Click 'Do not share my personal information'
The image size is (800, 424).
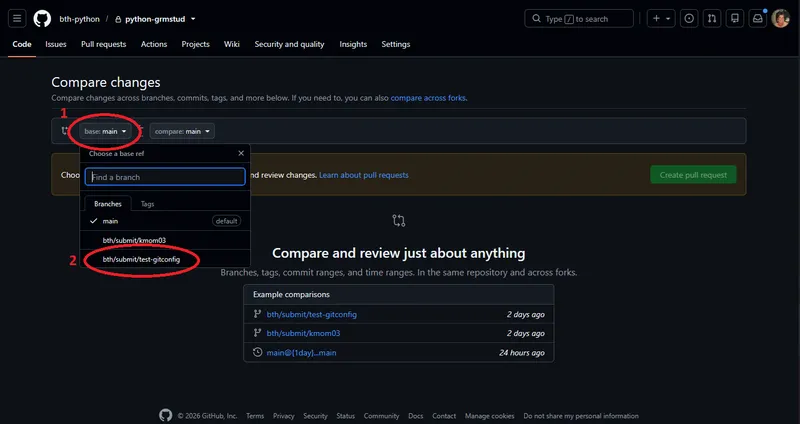coord(581,416)
